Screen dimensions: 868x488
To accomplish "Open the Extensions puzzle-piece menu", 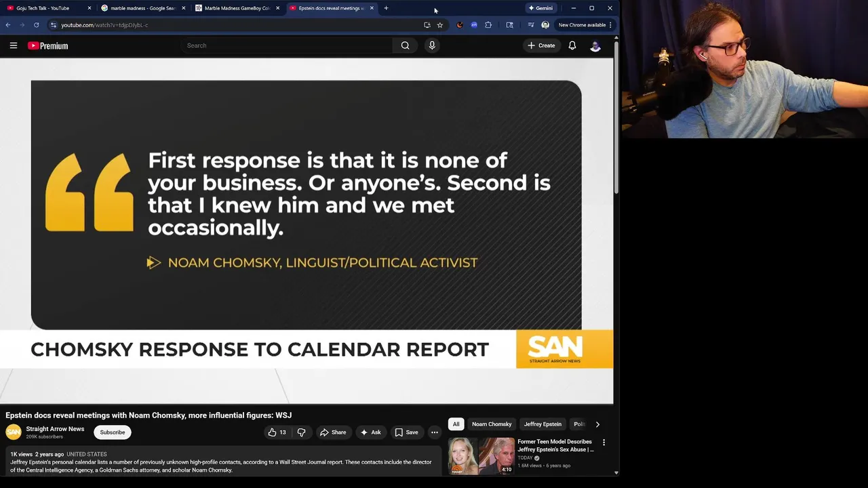I will pos(488,25).
